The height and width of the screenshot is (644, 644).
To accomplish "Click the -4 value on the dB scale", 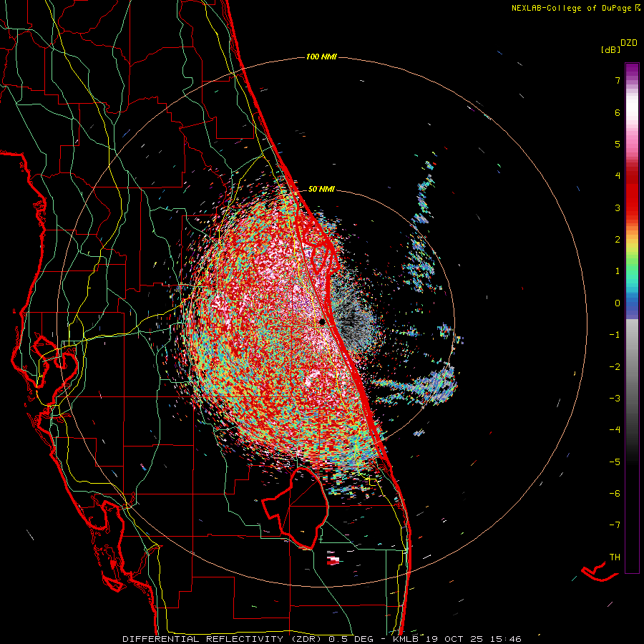I will tap(615, 430).
